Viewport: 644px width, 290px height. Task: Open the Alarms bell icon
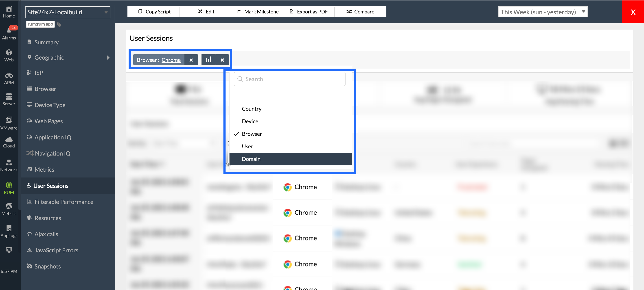click(9, 31)
